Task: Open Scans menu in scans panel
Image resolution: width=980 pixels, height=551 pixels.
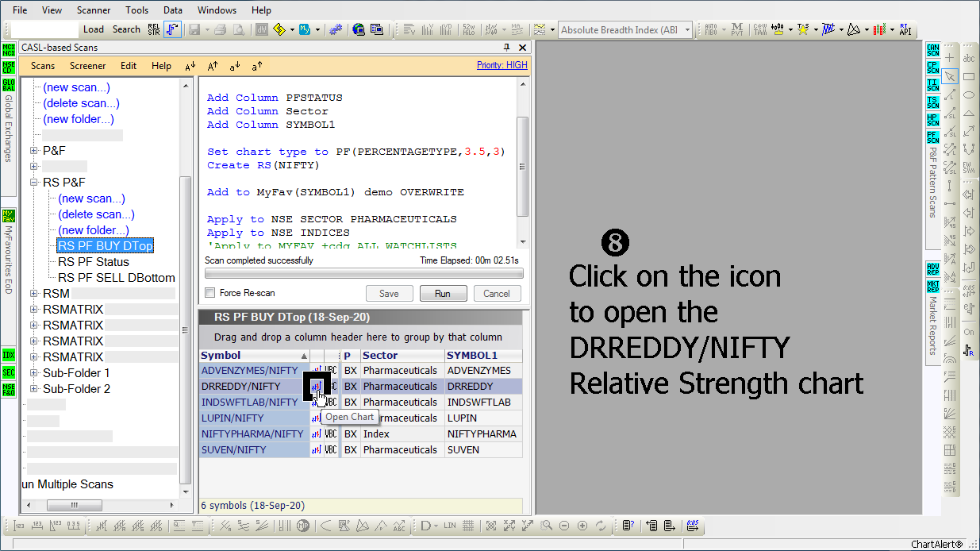Action: (x=43, y=66)
